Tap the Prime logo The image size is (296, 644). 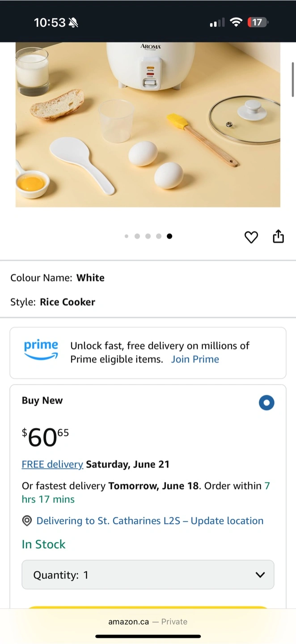[x=41, y=349]
